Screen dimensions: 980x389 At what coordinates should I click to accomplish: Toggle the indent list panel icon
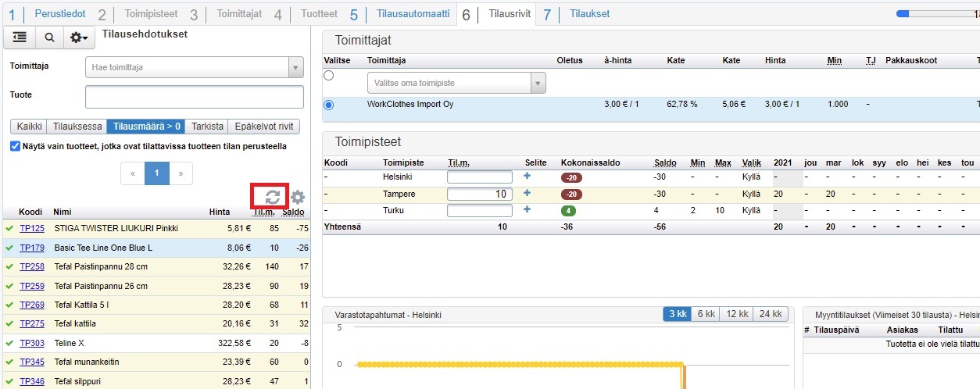click(20, 37)
